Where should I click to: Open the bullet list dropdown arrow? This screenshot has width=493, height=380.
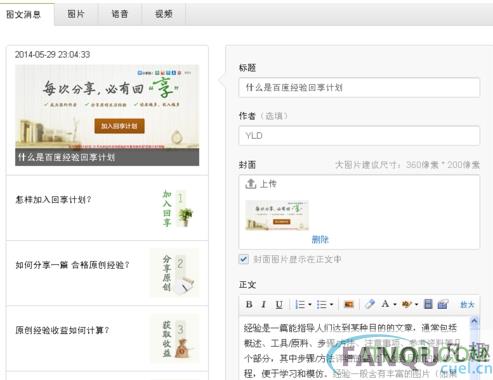(331, 304)
